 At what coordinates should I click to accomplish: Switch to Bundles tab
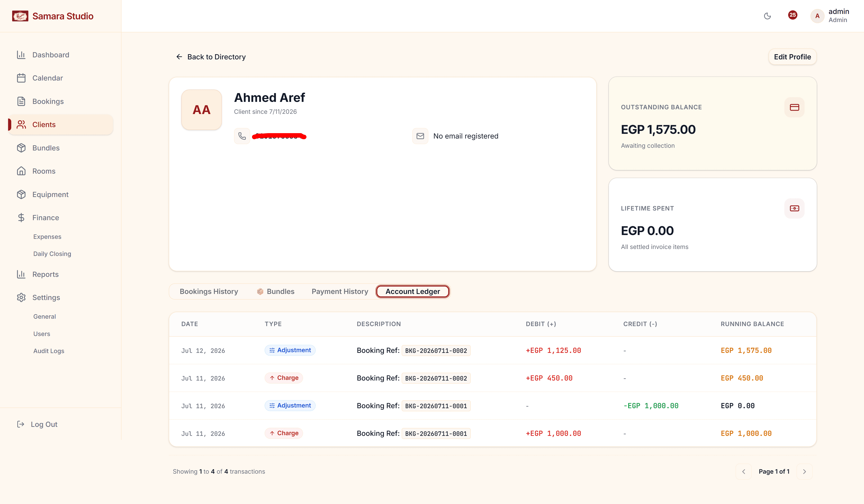click(276, 291)
